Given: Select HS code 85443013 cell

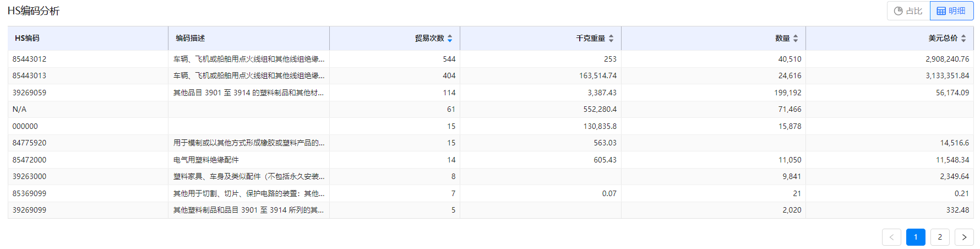Looking at the screenshot, I should pos(30,75).
